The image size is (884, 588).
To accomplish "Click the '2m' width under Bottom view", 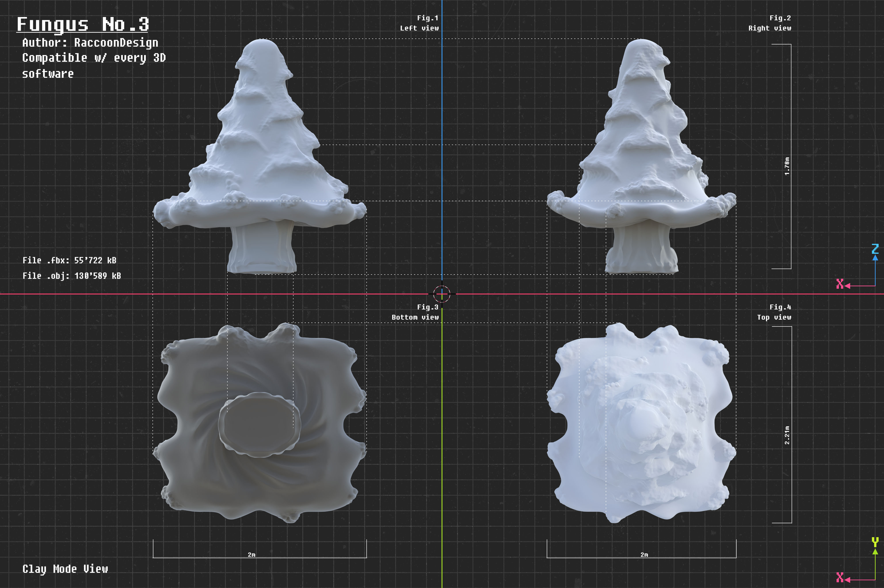I will (251, 555).
